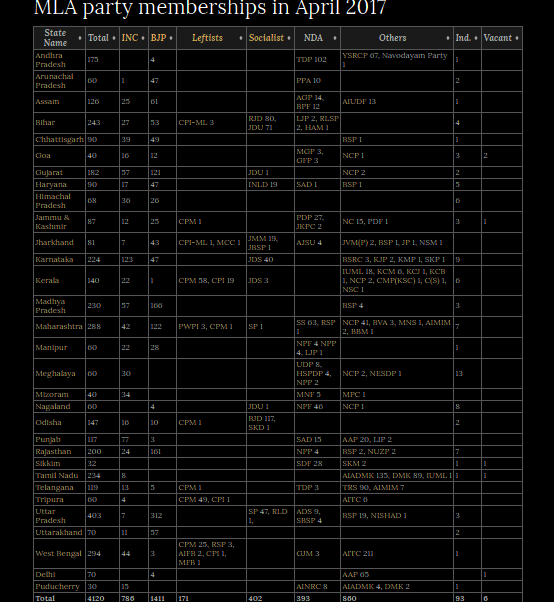Click the BJD 117, SKD 1 cell
Screen dimensions: 554x602
[x=270, y=423]
